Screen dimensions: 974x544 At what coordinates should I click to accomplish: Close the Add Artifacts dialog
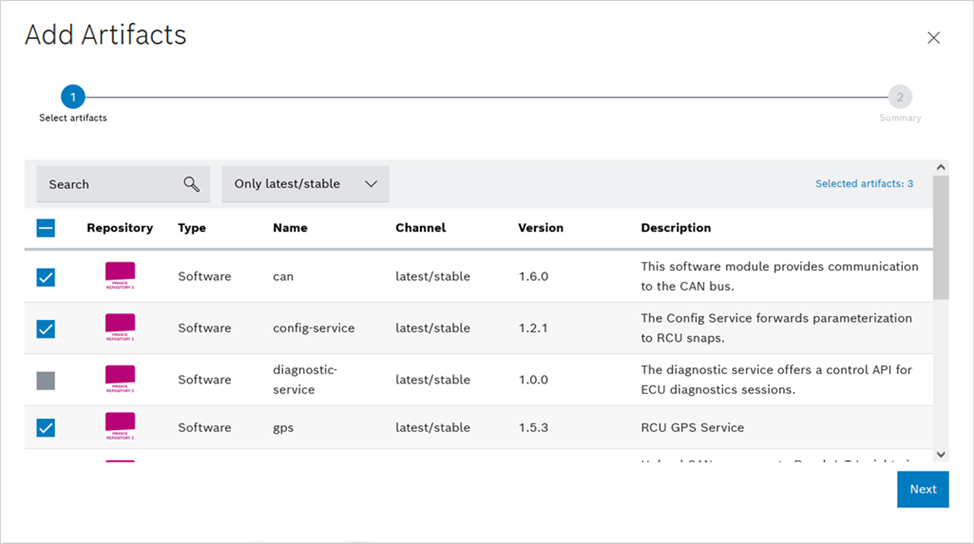(x=933, y=38)
